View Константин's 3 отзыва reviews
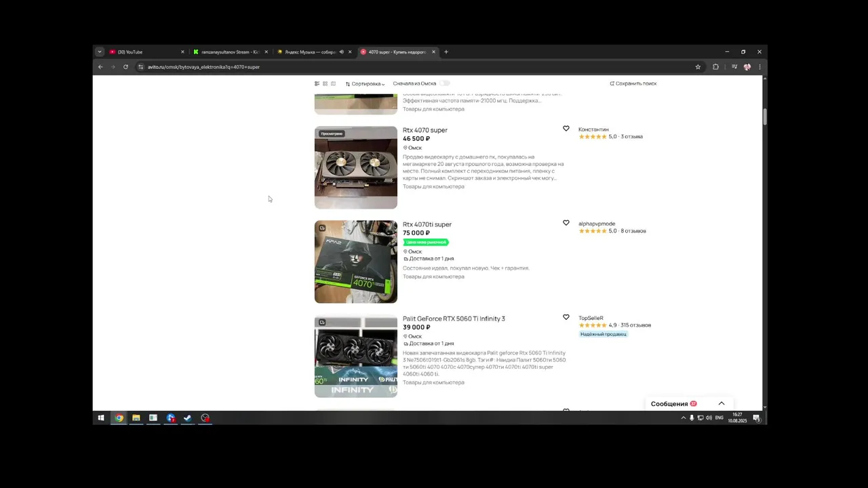868x488 pixels. tap(632, 137)
